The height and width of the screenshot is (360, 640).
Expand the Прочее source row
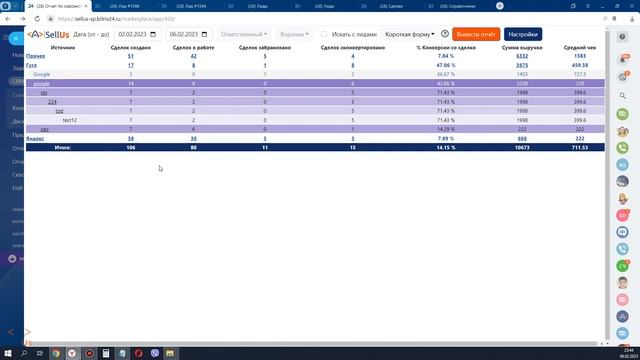click(36, 56)
